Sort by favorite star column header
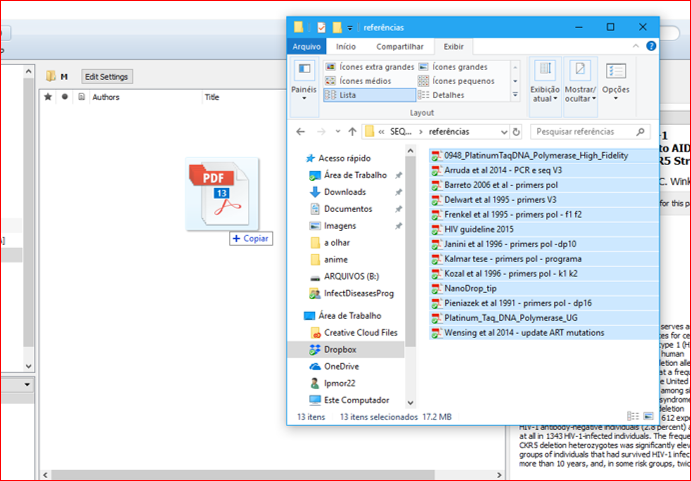 tap(48, 97)
